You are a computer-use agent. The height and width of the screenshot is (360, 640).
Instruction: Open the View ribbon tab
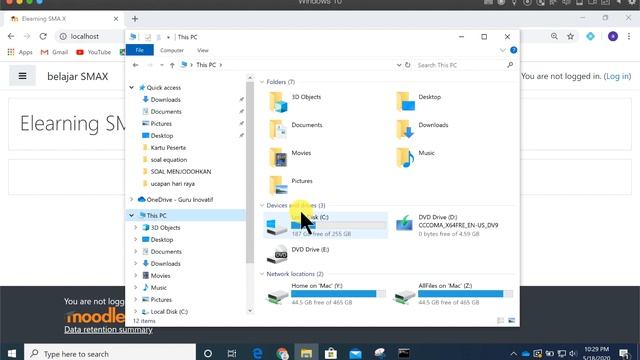[x=203, y=50]
